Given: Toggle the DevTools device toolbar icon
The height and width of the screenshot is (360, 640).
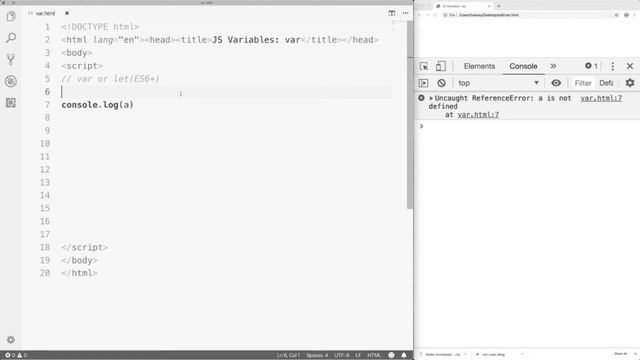Looking at the screenshot, I should [440, 66].
